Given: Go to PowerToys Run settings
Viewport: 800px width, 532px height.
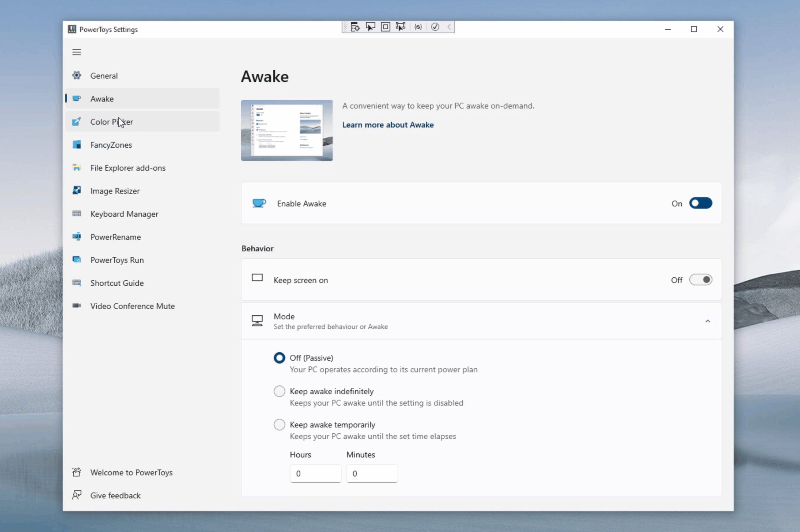Looking at the screenshot, I should coord(117,260).
